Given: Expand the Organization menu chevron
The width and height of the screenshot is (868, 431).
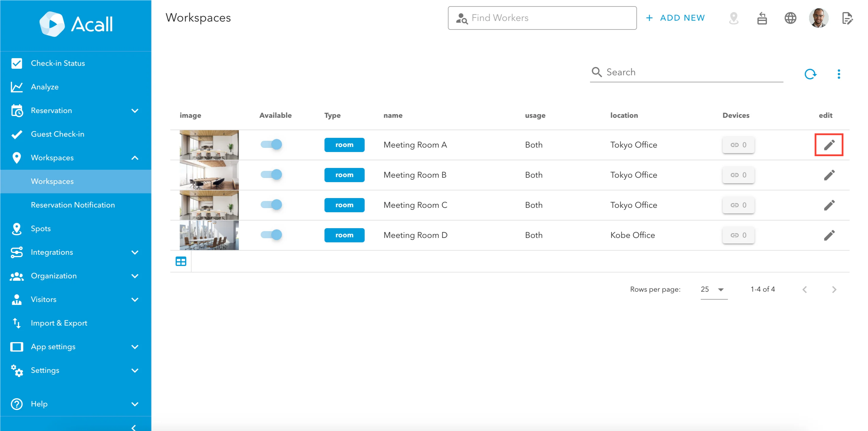Looking at the screenshot, I should point(135,276).
